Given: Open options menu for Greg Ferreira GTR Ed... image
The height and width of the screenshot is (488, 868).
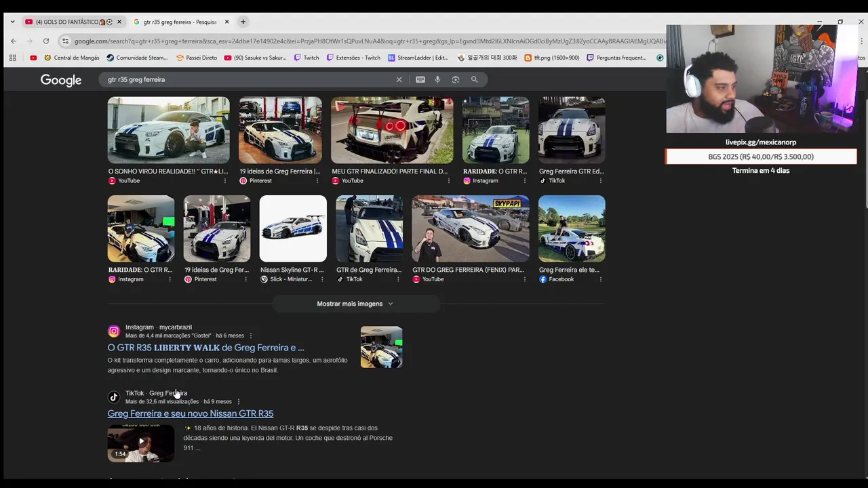Looking at the screenshot, I should [x=600, y=181].
